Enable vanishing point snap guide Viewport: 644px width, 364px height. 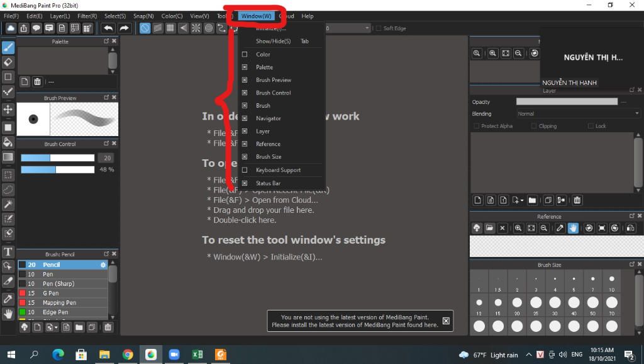click(x=183, y=28)
